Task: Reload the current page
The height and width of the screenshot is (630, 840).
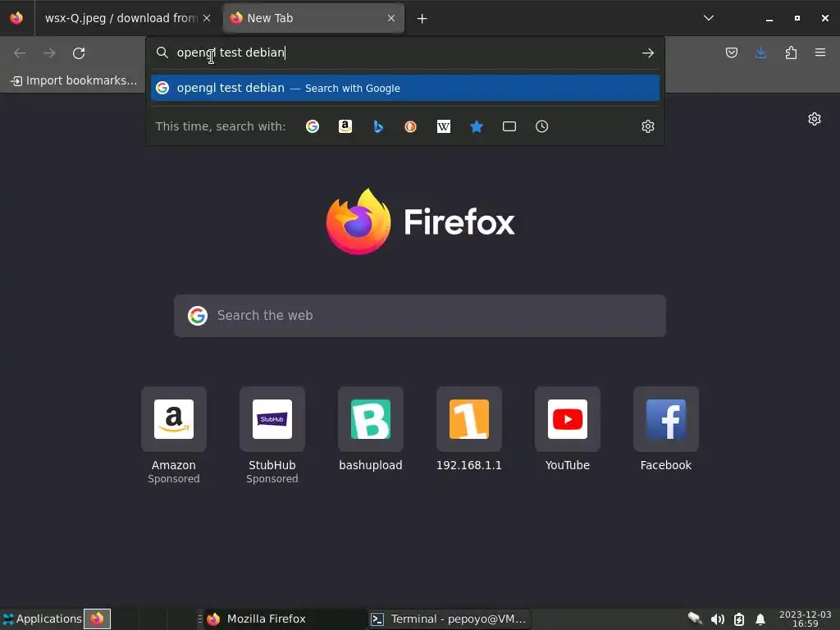Action: (x=79, y=53)
